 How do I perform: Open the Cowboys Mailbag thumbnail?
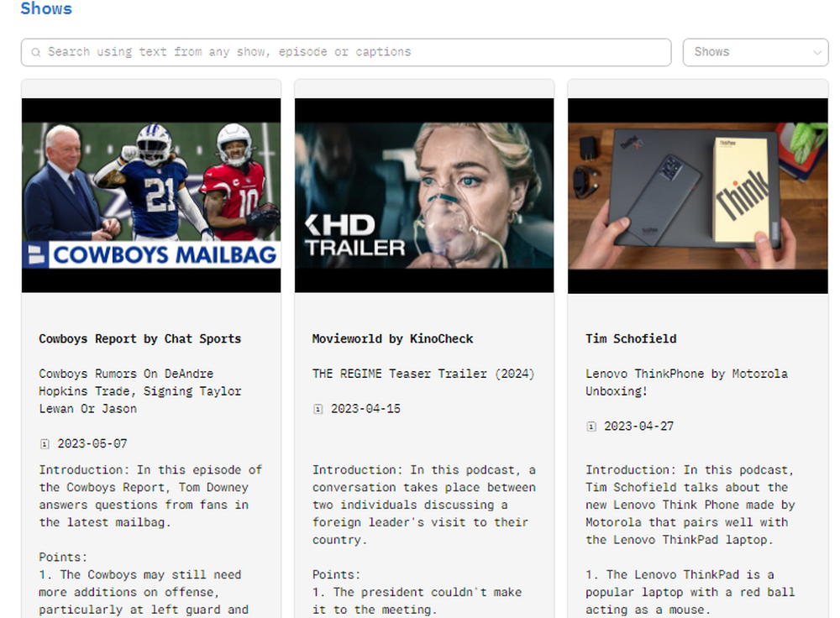click(151, 196)
